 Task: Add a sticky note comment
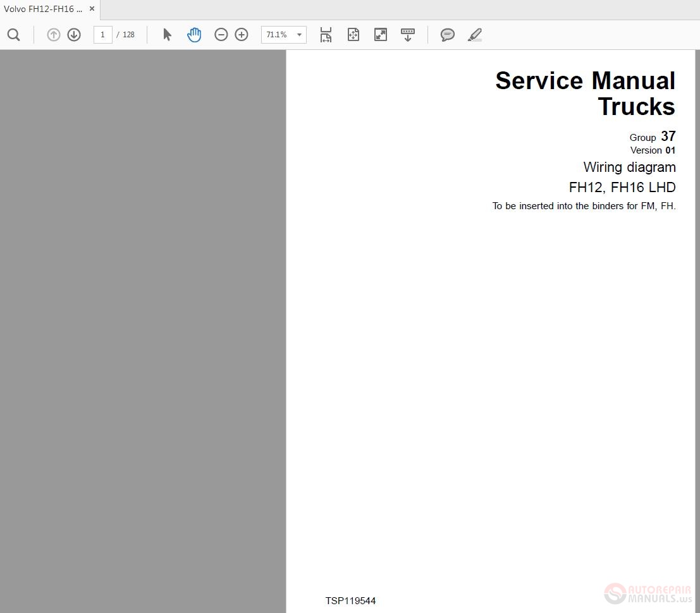pyautogui.click(x=447, y=35)
